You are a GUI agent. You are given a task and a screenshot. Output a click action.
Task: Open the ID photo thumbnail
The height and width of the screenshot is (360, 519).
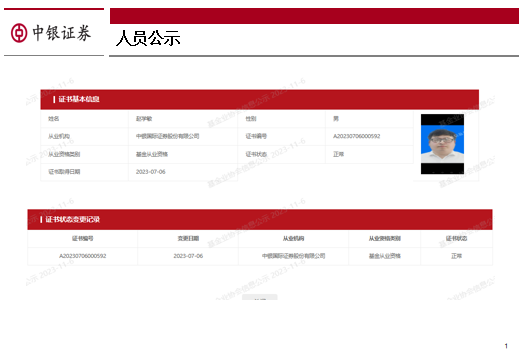(442, 144)
